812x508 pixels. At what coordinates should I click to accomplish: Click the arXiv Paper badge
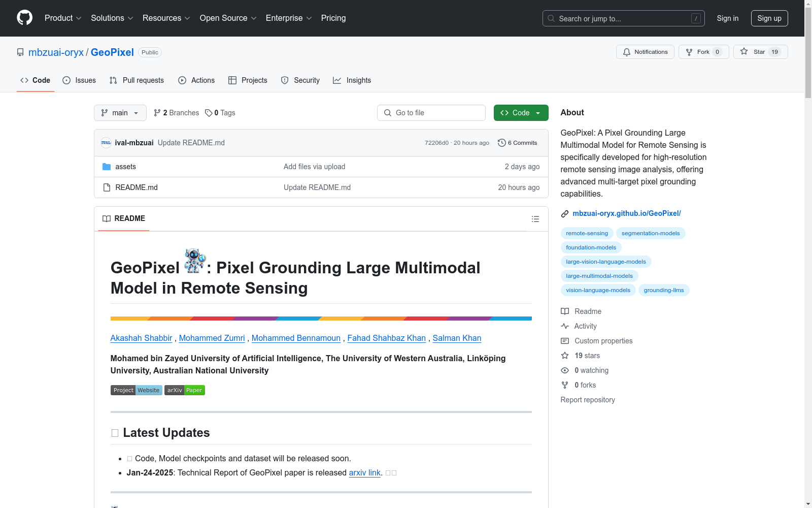[185, 390]
